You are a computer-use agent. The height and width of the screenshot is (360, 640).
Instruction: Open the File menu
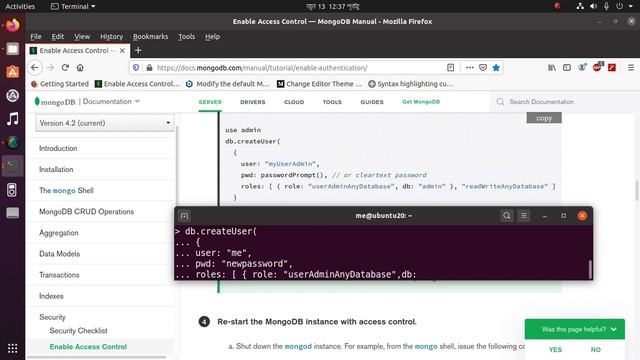(36, 36)
